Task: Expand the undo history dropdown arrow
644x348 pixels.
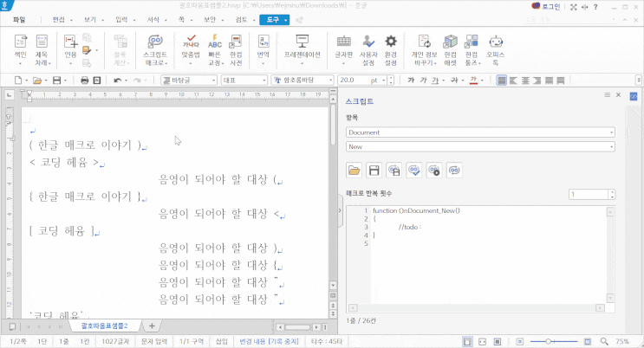Action: (x=126, y=81)
